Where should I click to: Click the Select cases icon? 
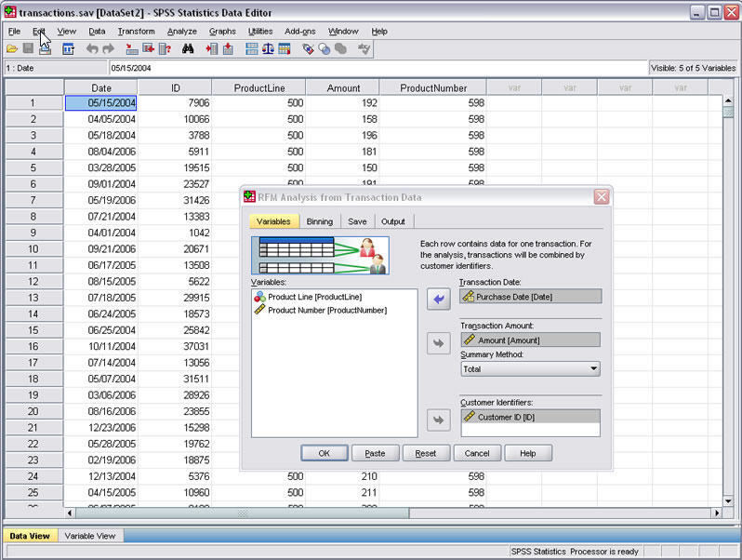coord(285,48)
